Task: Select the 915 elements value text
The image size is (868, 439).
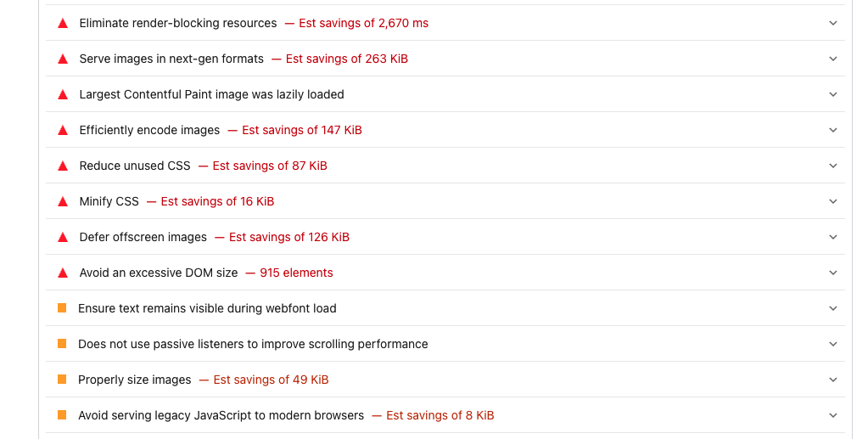Action: 296,273
